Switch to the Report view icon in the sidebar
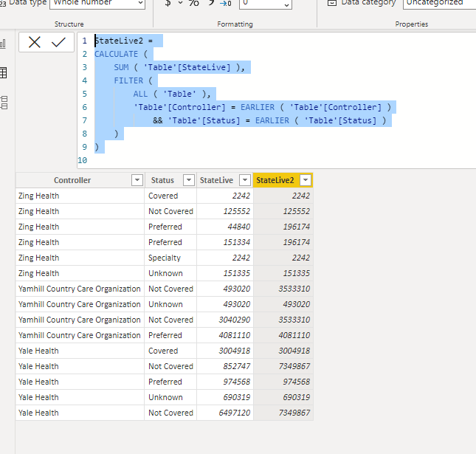The width and height of the screenshot is (476, 454). (3, 44)
